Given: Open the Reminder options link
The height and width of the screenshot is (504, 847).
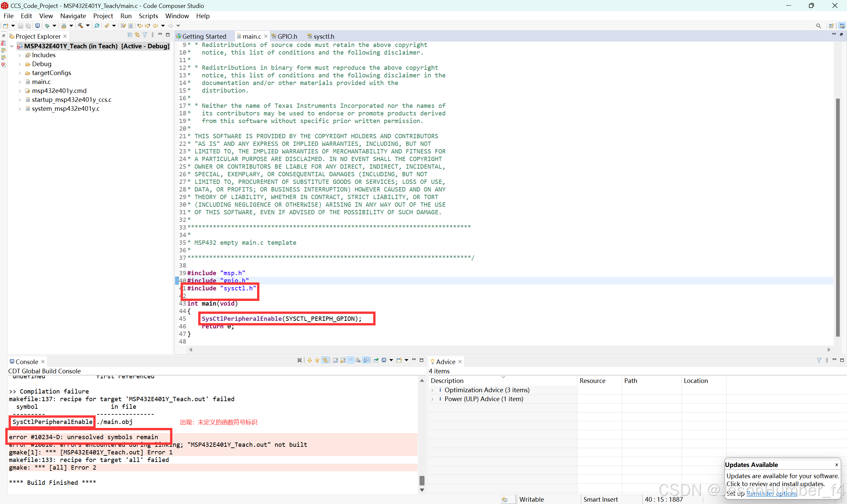Looking at the screenshot, I should [772, 493].
